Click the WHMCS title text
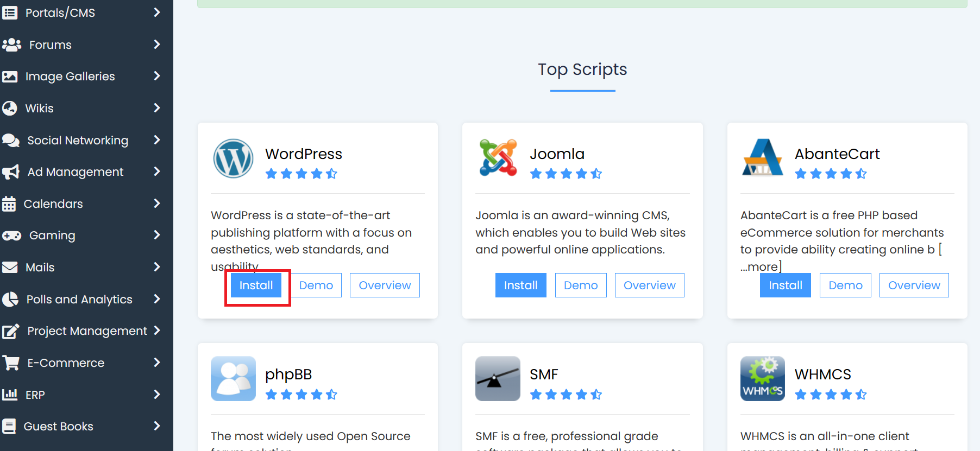The image size is (980, 451). [823, 374]
